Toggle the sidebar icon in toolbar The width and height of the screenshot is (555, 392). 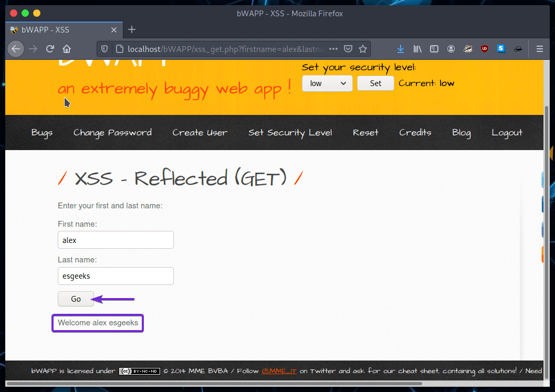[434, 49]
